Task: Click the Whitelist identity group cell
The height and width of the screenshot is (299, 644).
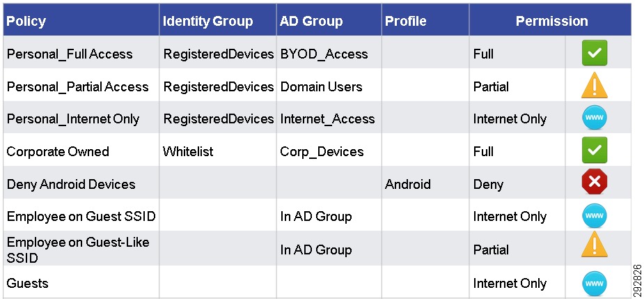Action: [188, 151]
